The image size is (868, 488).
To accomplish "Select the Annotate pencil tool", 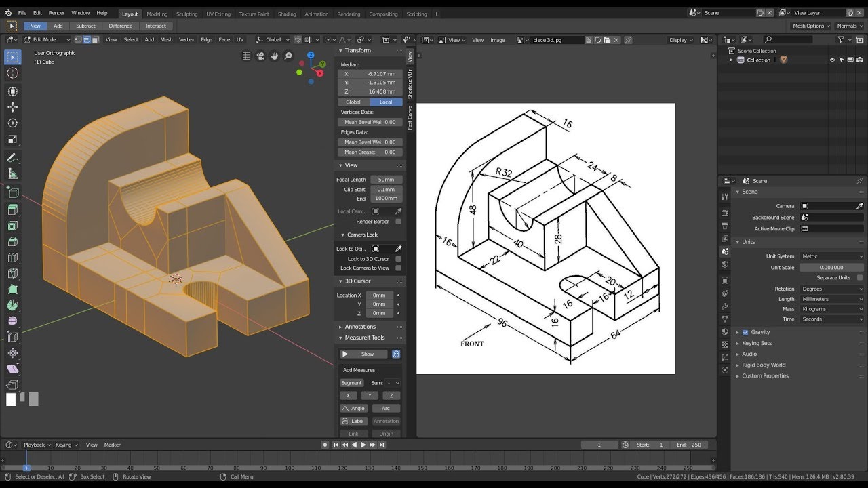I will (x=12, y=158).
